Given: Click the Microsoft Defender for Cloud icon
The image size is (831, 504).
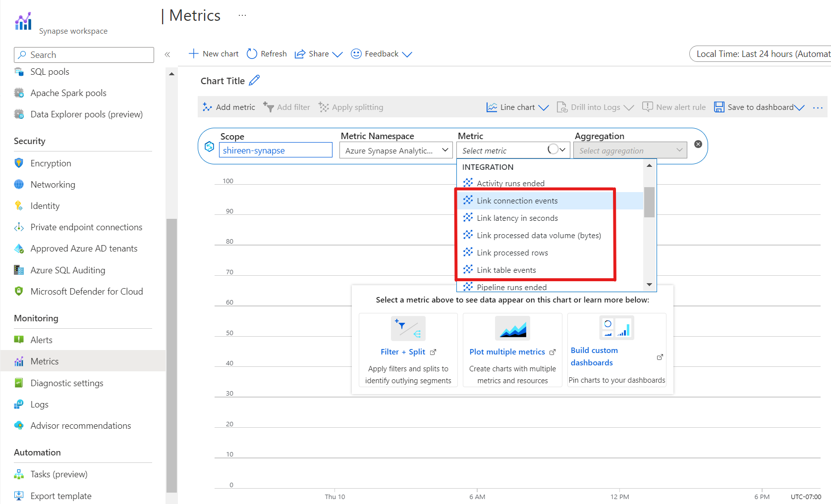Looking at the screenshot, I should click(19, 291).
